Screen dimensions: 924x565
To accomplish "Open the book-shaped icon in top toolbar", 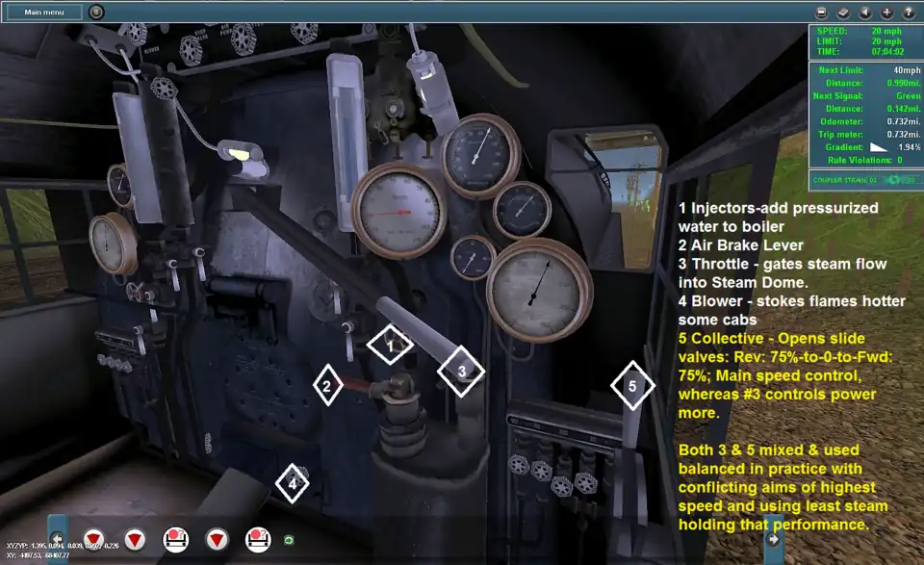I will tap(842, 13).
